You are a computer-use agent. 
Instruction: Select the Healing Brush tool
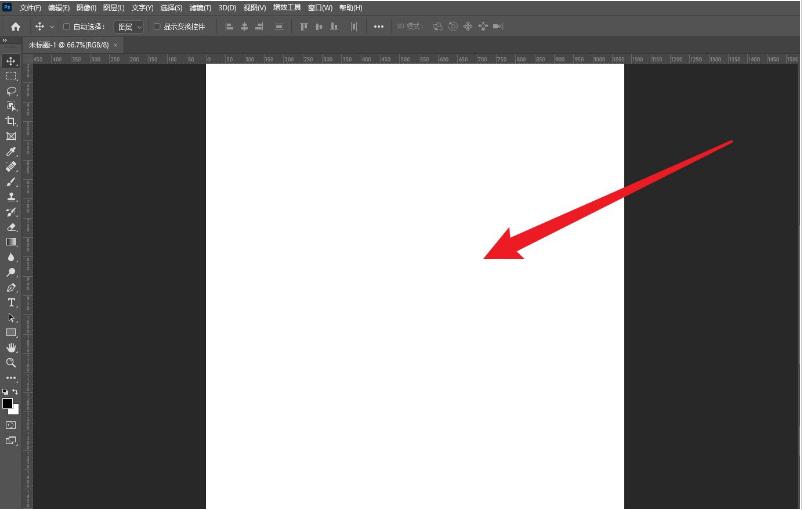pyautogui.click(x=11, y=167)
